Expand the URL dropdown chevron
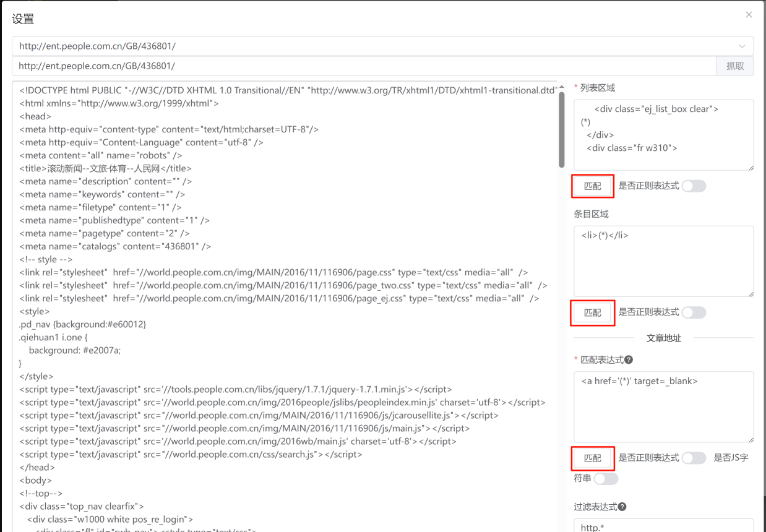 click(742, 46)
